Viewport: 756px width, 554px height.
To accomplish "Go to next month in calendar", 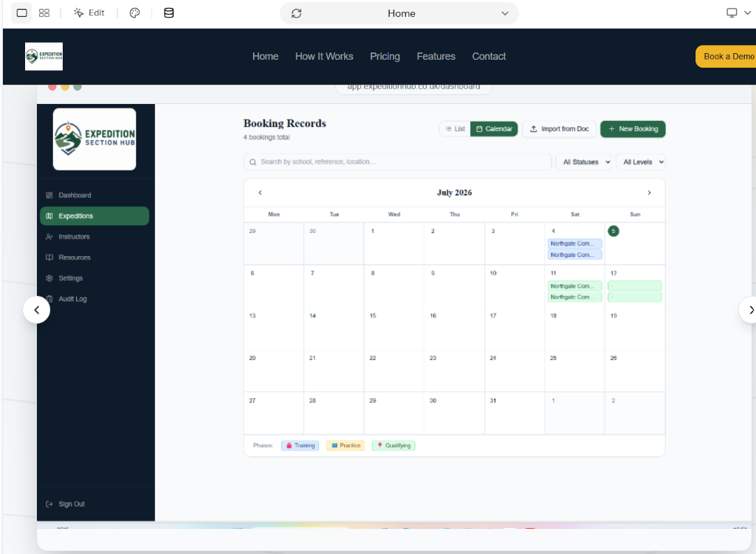I will tap(649, 193).
